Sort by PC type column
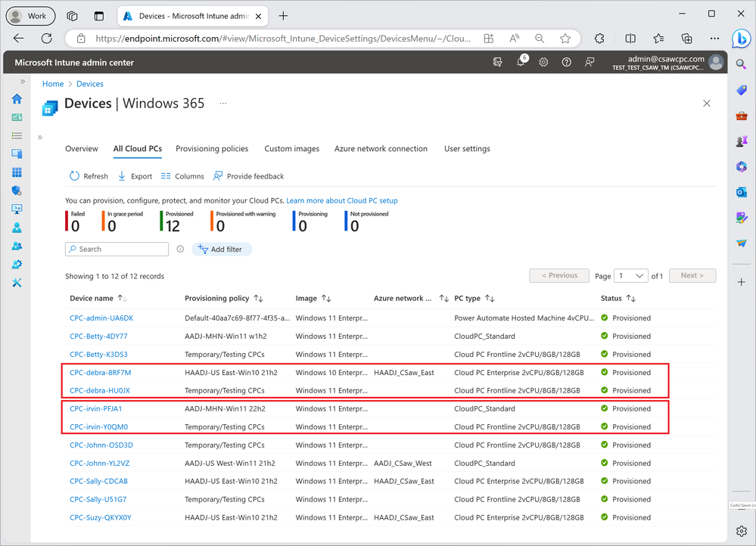Screen dimensions: 756x546 [474, 298]
